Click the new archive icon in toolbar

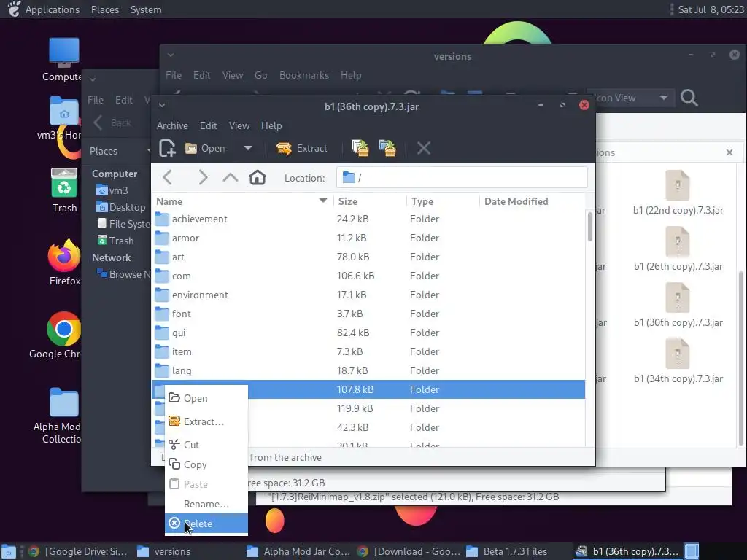pos(167,148)
